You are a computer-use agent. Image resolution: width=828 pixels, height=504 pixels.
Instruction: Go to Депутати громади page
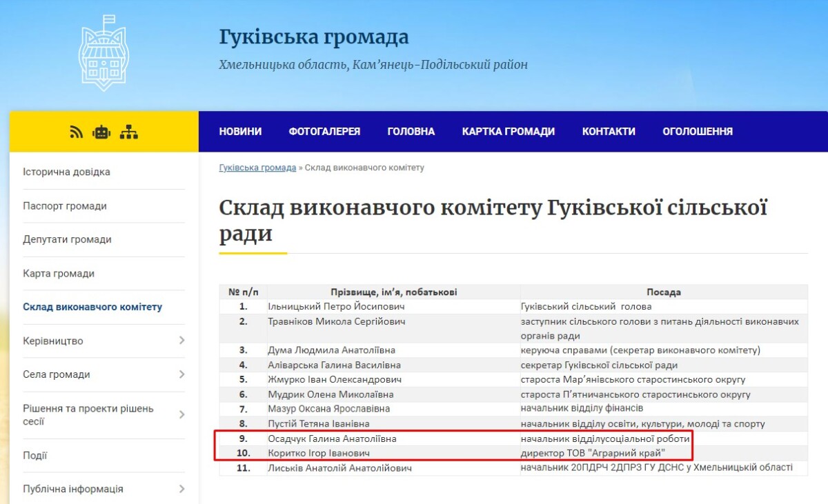pyautogui.click(x=67, y=239)
